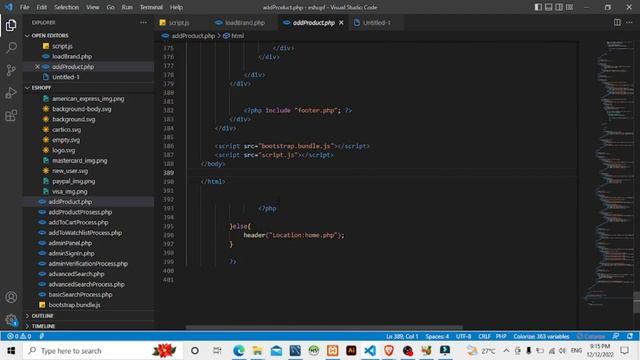The image size is (640, 360).
Task: Click Ln 389, Col 1 status entry
Action: click(402, 336)
